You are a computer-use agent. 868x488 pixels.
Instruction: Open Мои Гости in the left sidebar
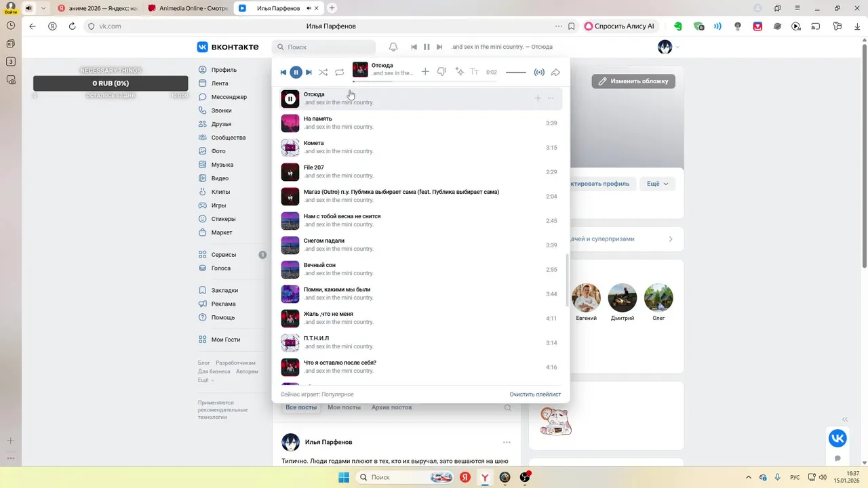226,340
